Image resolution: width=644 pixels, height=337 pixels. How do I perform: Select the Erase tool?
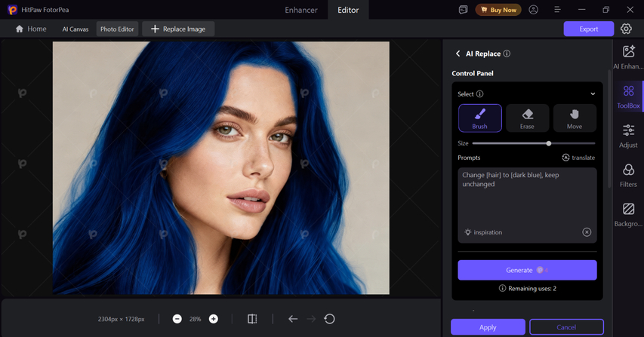[x=527, y=118]
